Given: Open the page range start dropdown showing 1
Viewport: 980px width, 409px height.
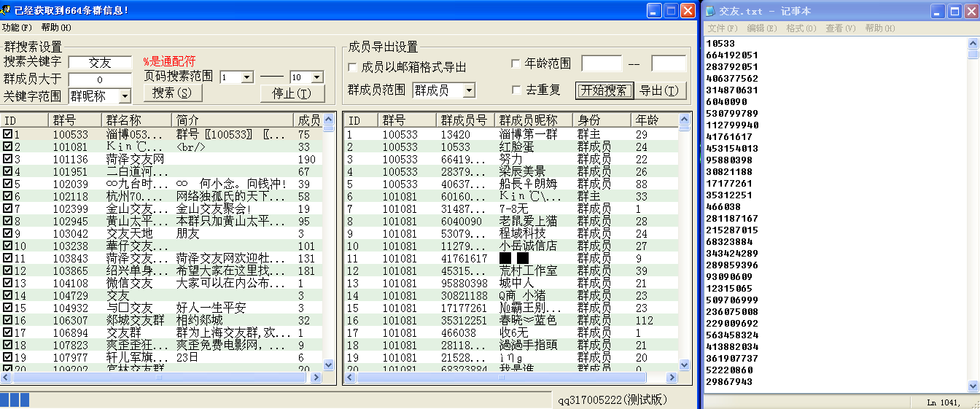Looking at the screenshot, I should (x=246, y=77).
